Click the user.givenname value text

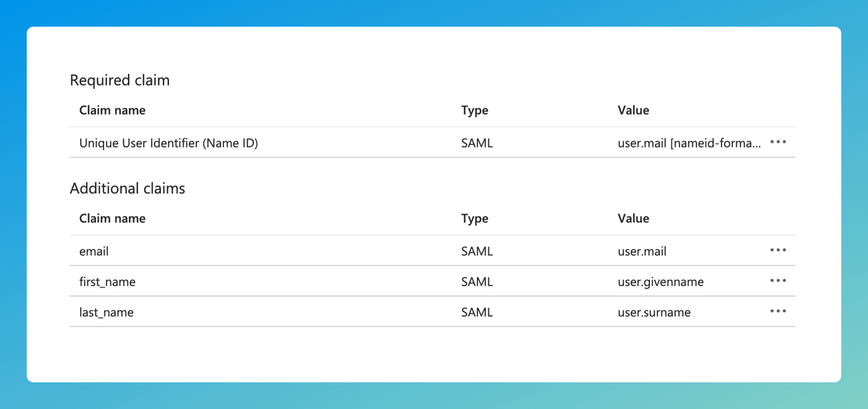point(660,282)
